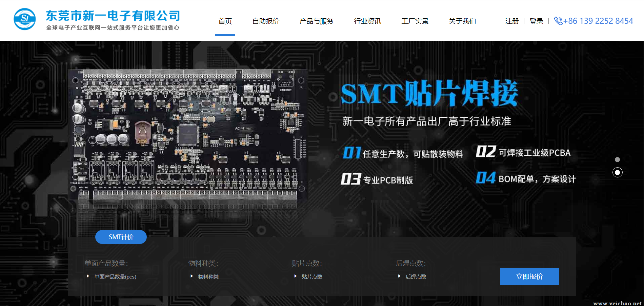Viewport: 644px width, 306px height.
Task: Open the 产品与服务 menu item
Action: (x=317, y=21)
